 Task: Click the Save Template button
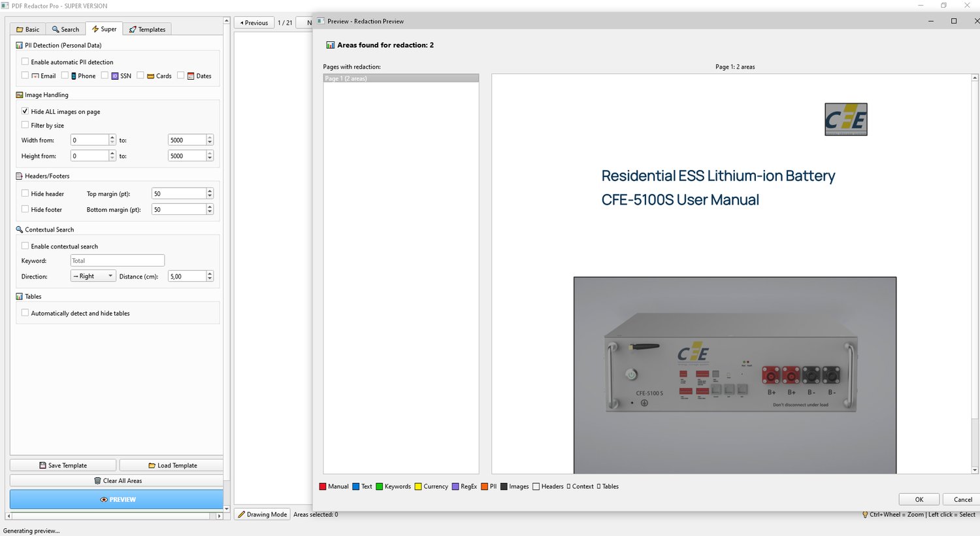pyautogui.click(x=63, y=465)
